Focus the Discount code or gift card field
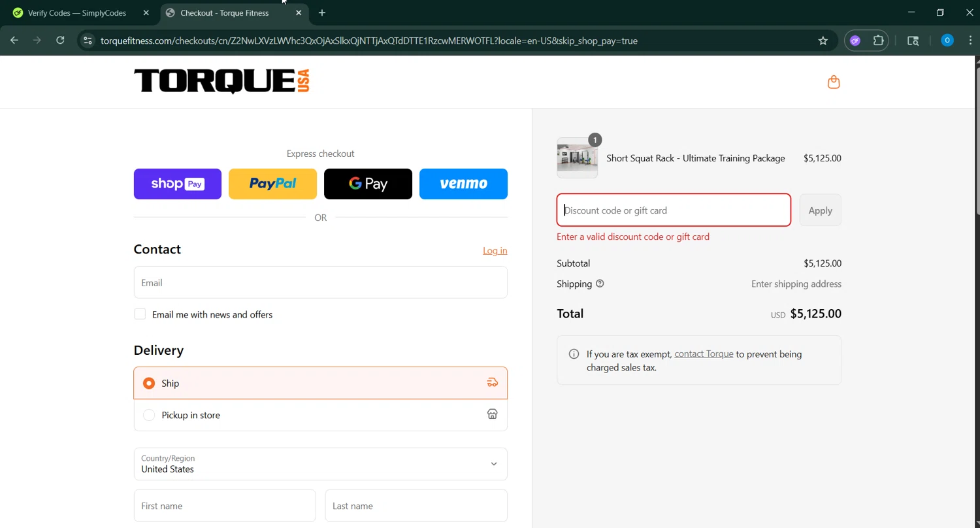This screenshot has width=980, height=528. click(674, 210)
